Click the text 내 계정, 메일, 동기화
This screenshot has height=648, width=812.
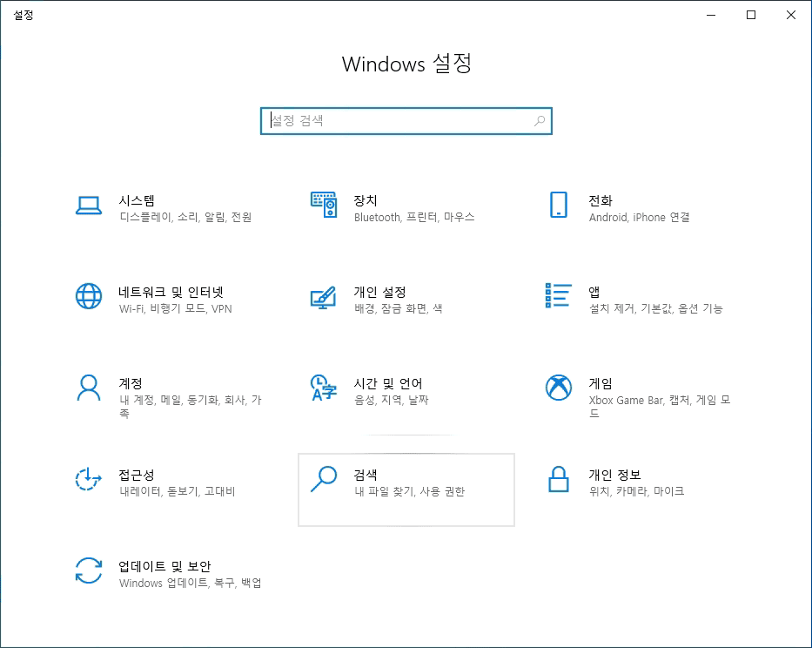pyautogui.click(x=168, y=400)
